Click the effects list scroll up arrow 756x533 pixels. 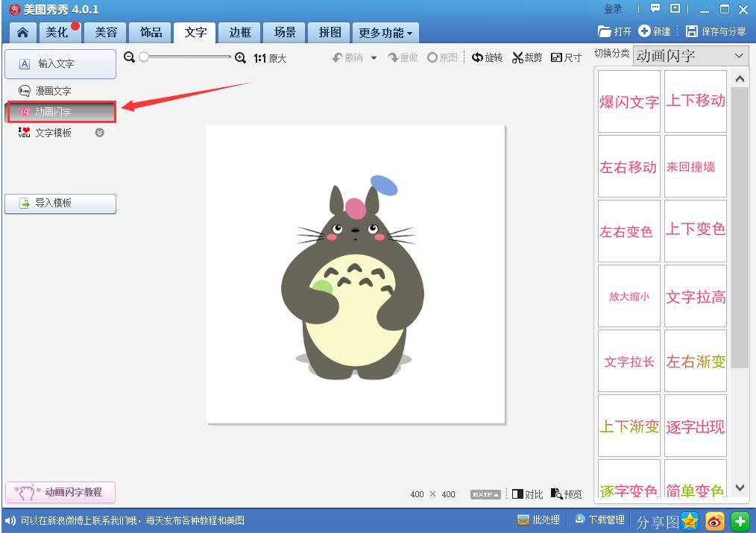point(740,78)
